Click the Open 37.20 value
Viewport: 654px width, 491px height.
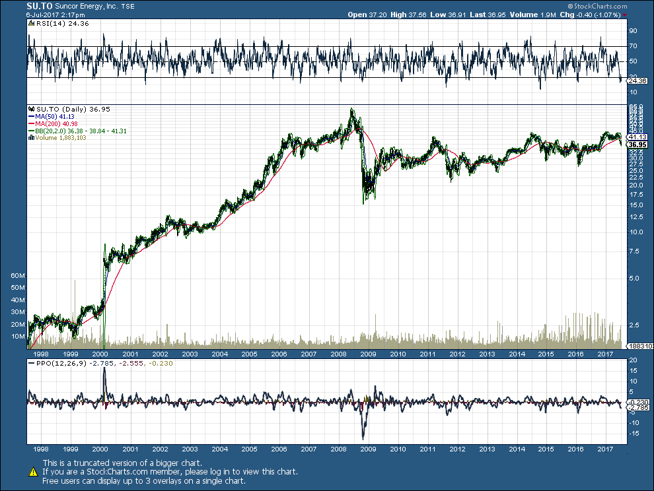(367, 15)
